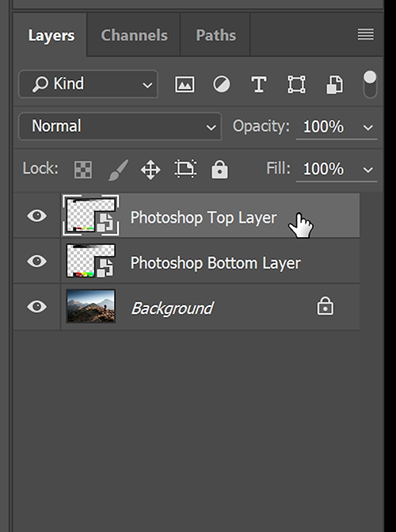The height and width of the screenshot is (532, 396).
Task: Open the Normal blend mode dropdown
Action: (x=120, y=126)
